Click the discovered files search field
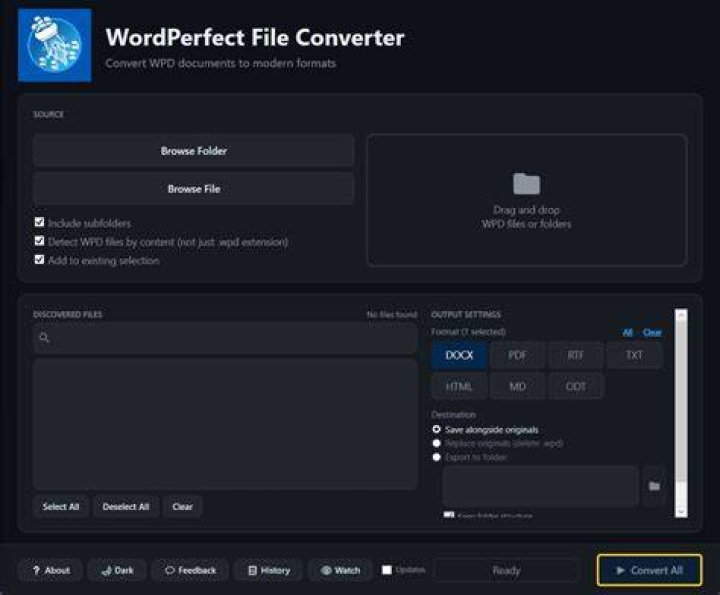This screenshot has height=595, width=720. pyautogui.click(x=225, y=338)
